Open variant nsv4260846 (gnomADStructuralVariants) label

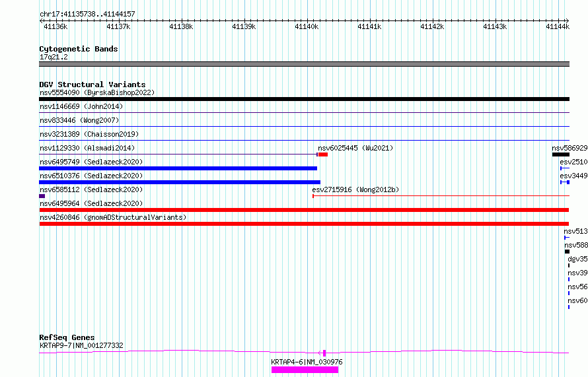click(x=113, y=217)
